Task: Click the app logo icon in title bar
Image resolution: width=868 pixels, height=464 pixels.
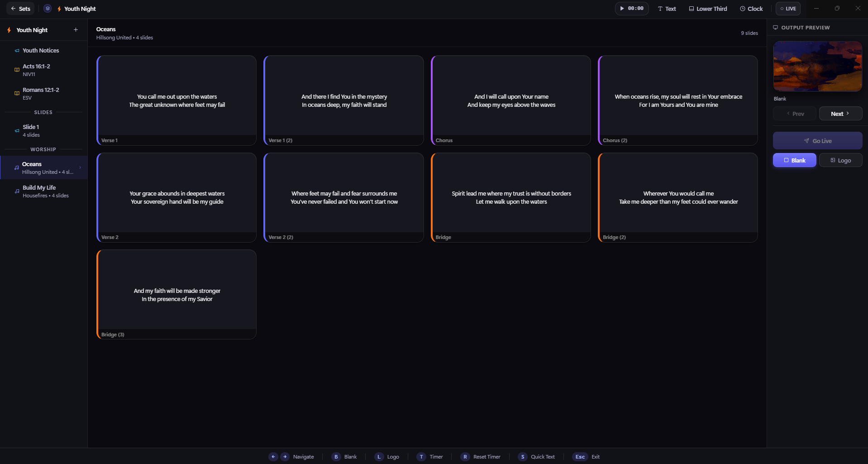Action: (x=48, y=9)
